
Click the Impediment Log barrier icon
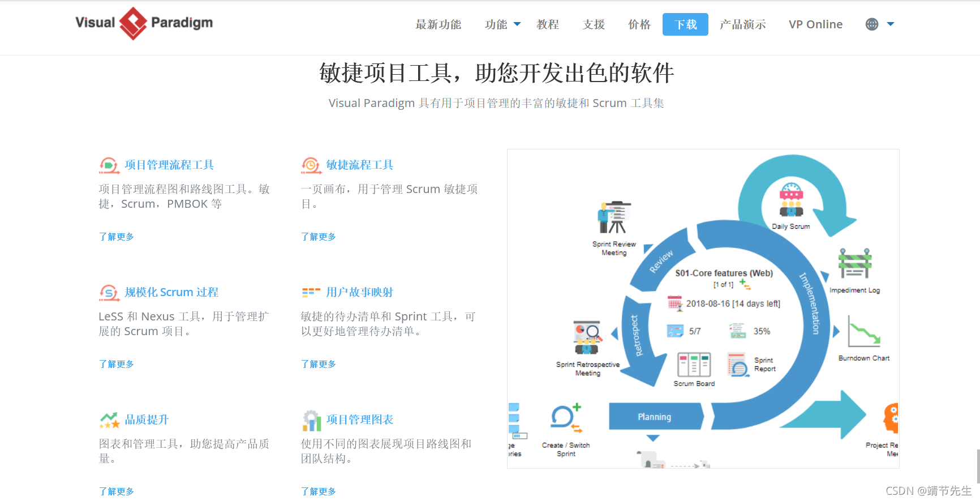pos(855,264)
